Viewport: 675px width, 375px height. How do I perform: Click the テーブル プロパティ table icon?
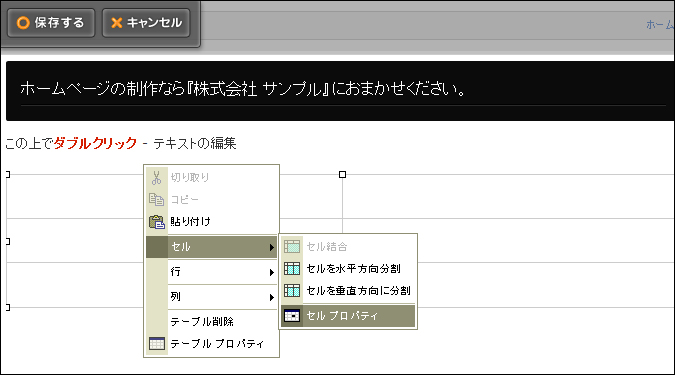coord(157,344)
